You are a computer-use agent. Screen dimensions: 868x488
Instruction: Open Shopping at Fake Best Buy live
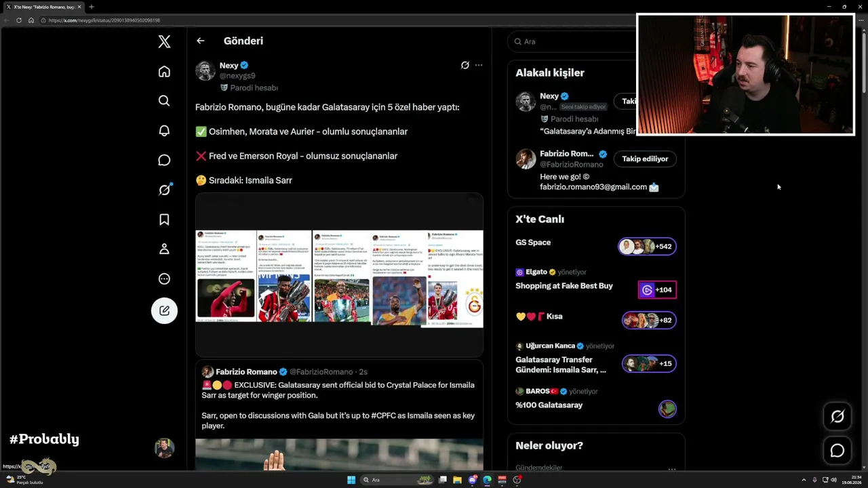click(x=564, y=286)
